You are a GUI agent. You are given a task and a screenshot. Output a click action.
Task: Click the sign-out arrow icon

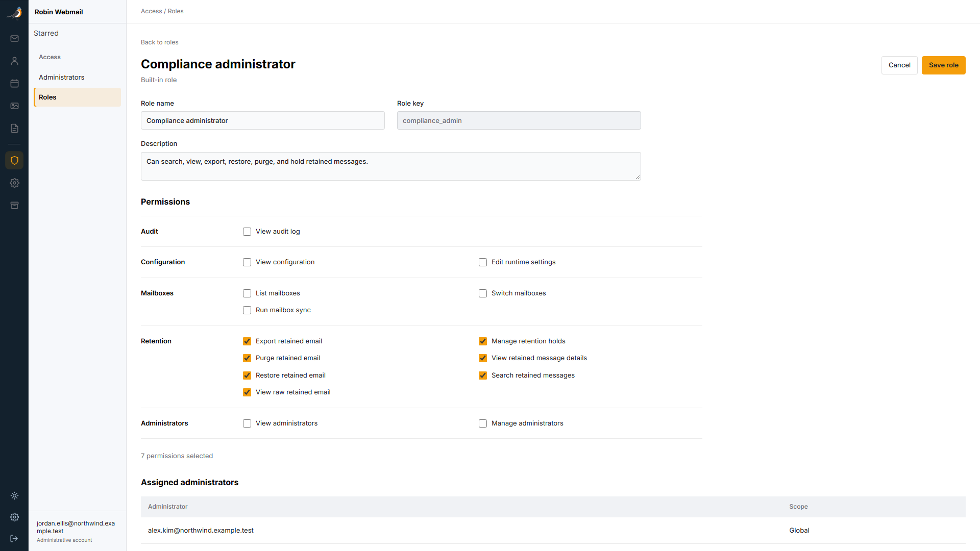click(x=14, y=538)
